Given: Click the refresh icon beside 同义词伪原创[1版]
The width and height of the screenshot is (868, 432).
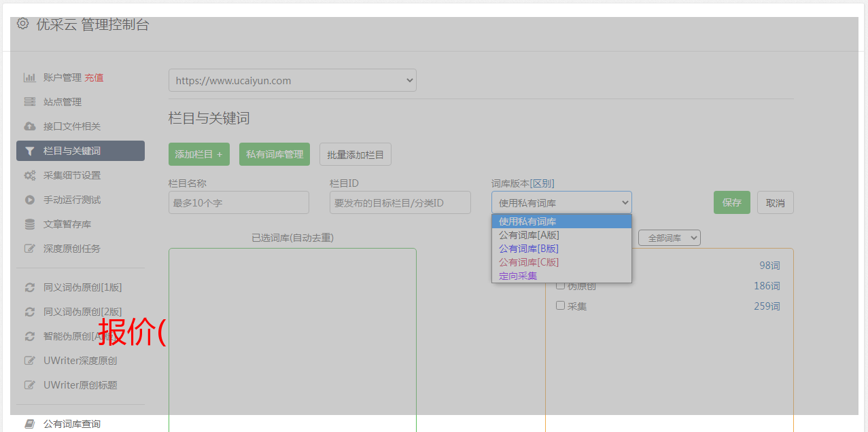Looking at the screenshot, I should (x=29, y=287).
